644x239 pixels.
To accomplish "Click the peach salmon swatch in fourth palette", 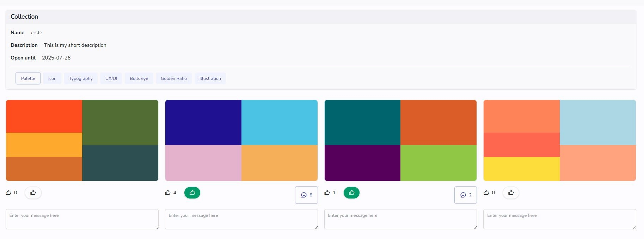I will (598, 163).
